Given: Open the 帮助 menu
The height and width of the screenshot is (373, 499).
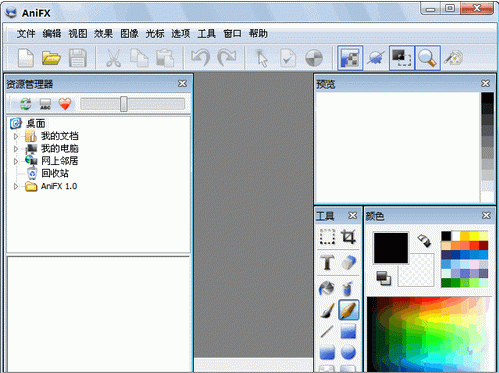Looking at the screenshot, I should tap(258, 33).
